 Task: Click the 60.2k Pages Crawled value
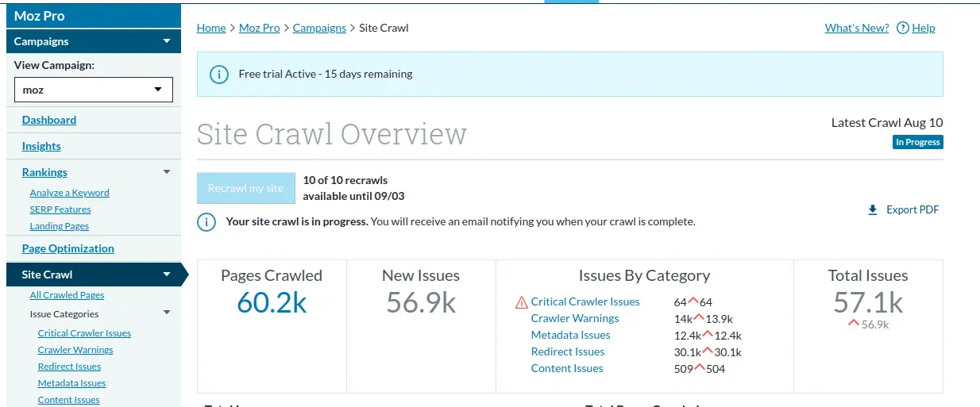click(x=272, y=302)
